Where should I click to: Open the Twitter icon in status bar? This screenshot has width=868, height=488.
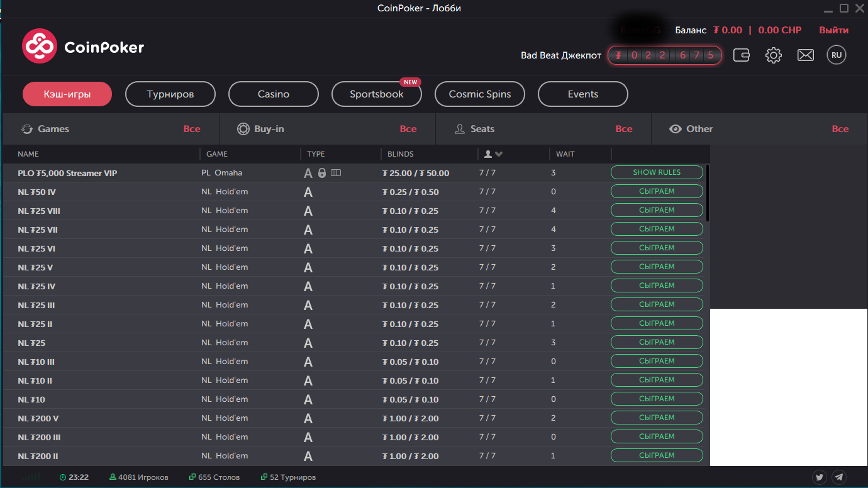pos(820,477)
